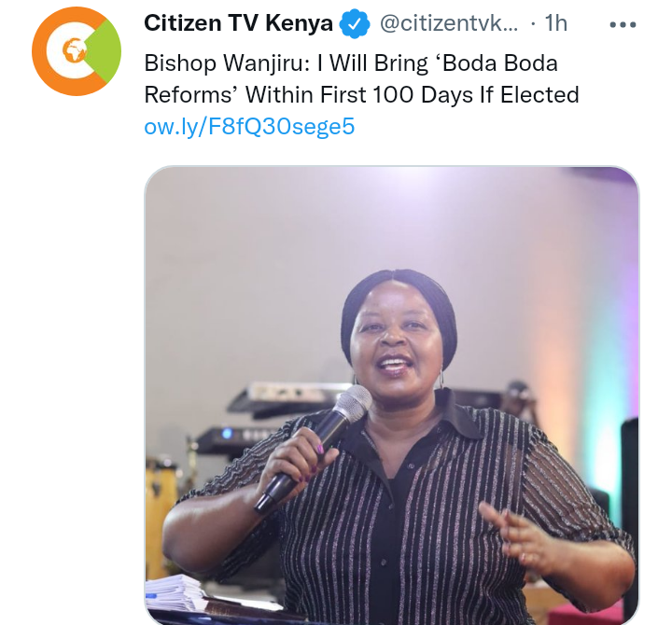The width and height of the screenshot is (672, 625).
Task: Click the 'Within First 100 Days If Elected' text
Action: point(412,94)
